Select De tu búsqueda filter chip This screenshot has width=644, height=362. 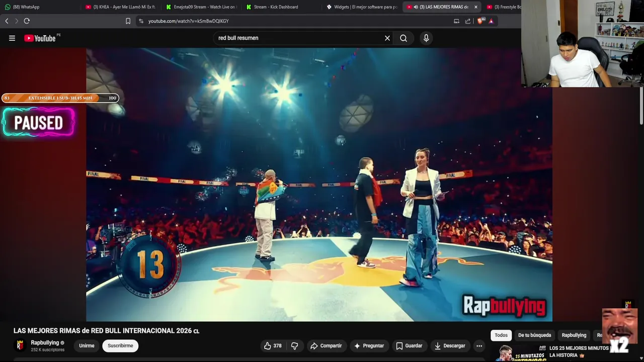click(x=534, y=335)
